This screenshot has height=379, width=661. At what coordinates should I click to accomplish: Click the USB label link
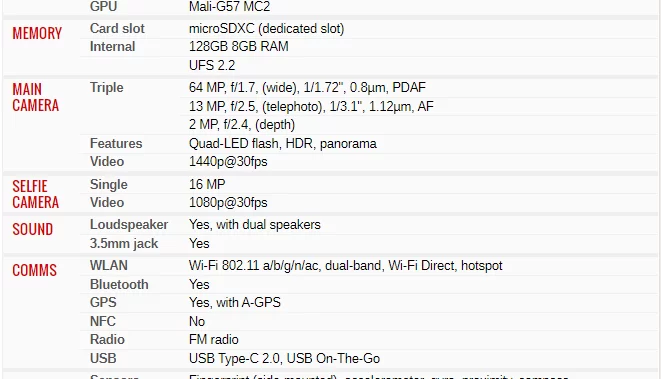[103, 358]
